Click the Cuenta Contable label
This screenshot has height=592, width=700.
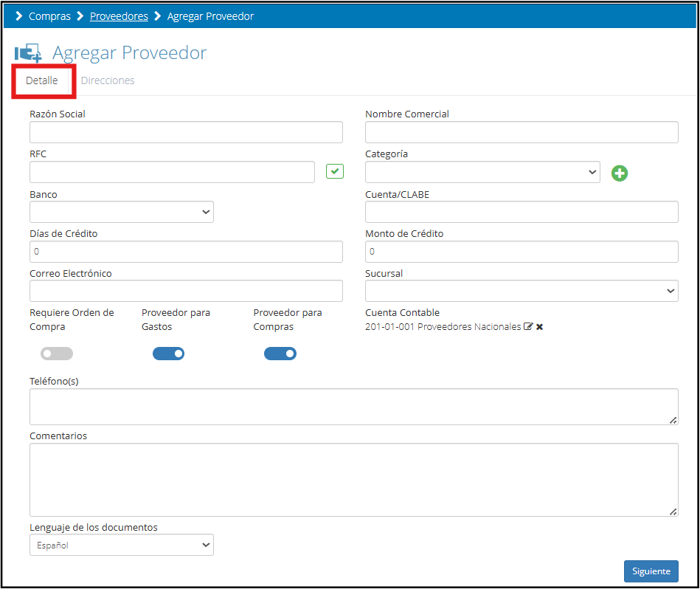click(402, 313)
